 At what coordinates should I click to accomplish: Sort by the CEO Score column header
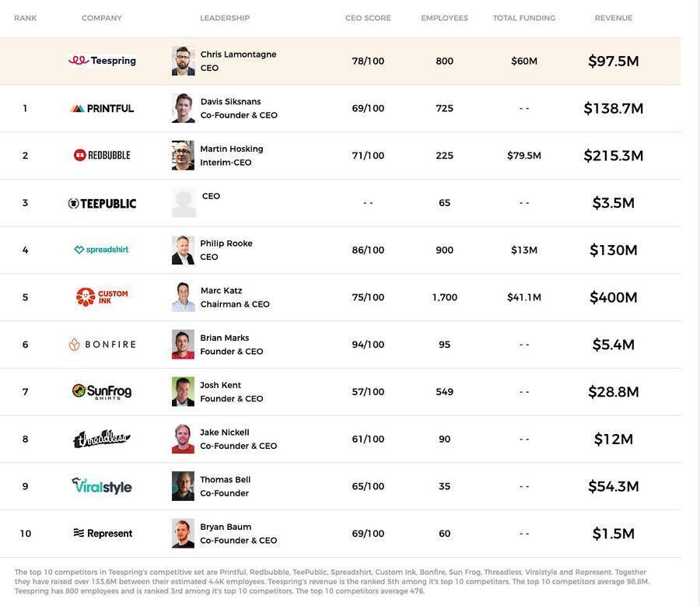368,18
